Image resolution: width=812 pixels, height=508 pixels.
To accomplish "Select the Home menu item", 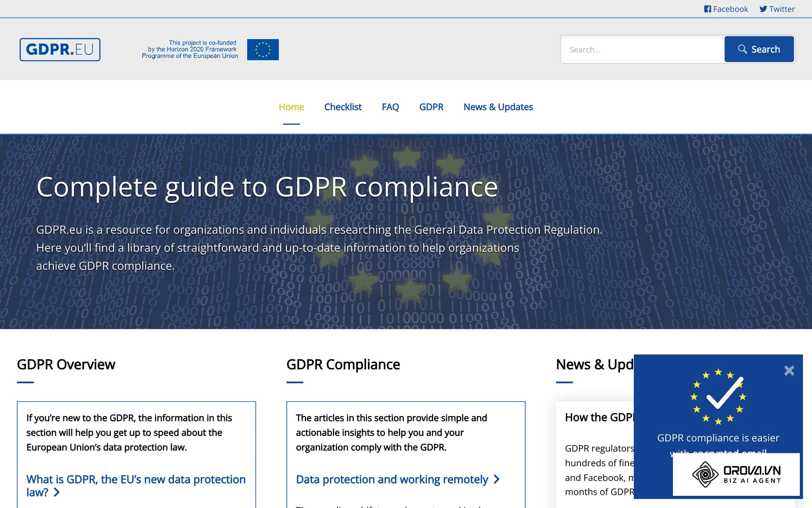I will [291, 107].
